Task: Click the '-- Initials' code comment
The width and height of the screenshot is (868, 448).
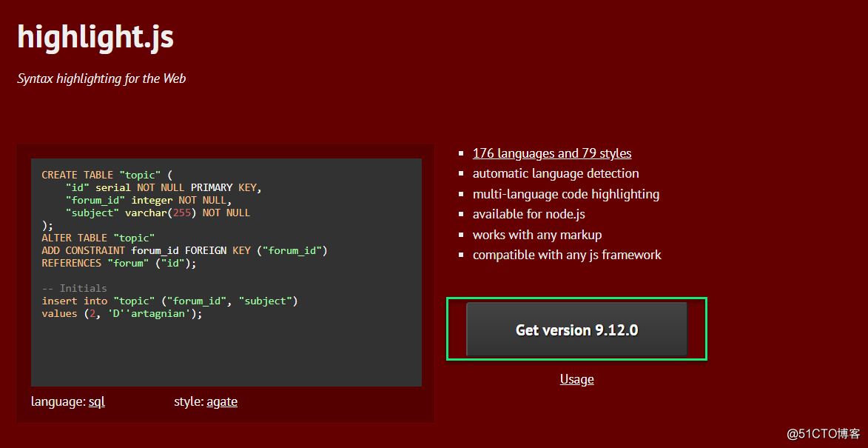Action: (x=74, y=289)
